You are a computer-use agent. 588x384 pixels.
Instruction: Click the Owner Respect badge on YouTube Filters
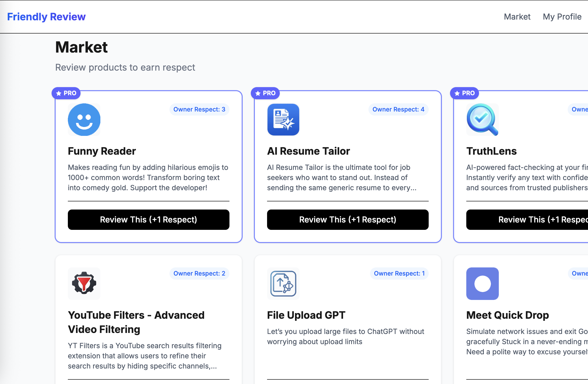(x=199, y=274)
